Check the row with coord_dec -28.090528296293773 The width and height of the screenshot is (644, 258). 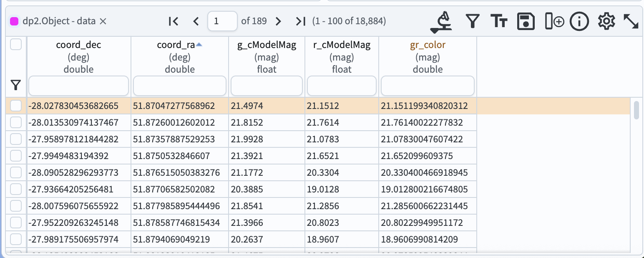click(x=16, y=172)
